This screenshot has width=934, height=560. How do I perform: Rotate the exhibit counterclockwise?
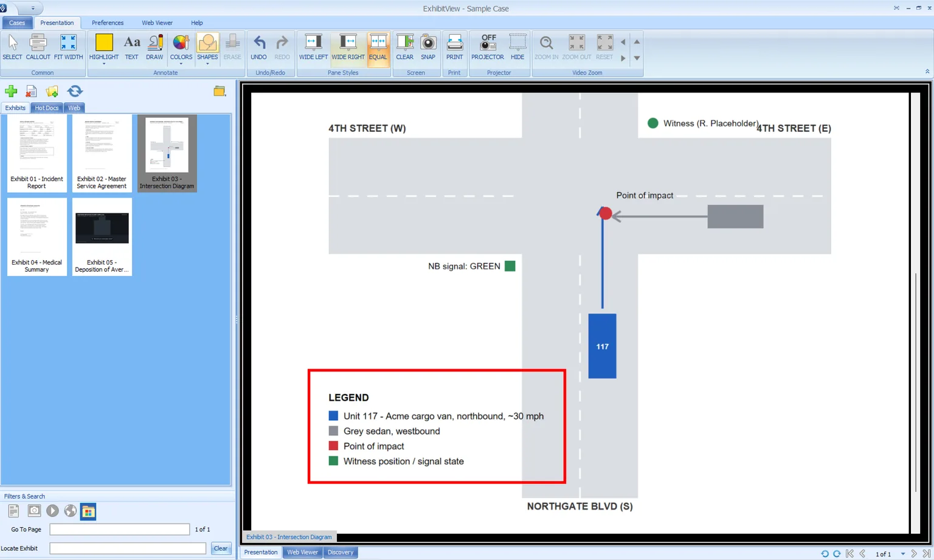click(x=825, y=554)
